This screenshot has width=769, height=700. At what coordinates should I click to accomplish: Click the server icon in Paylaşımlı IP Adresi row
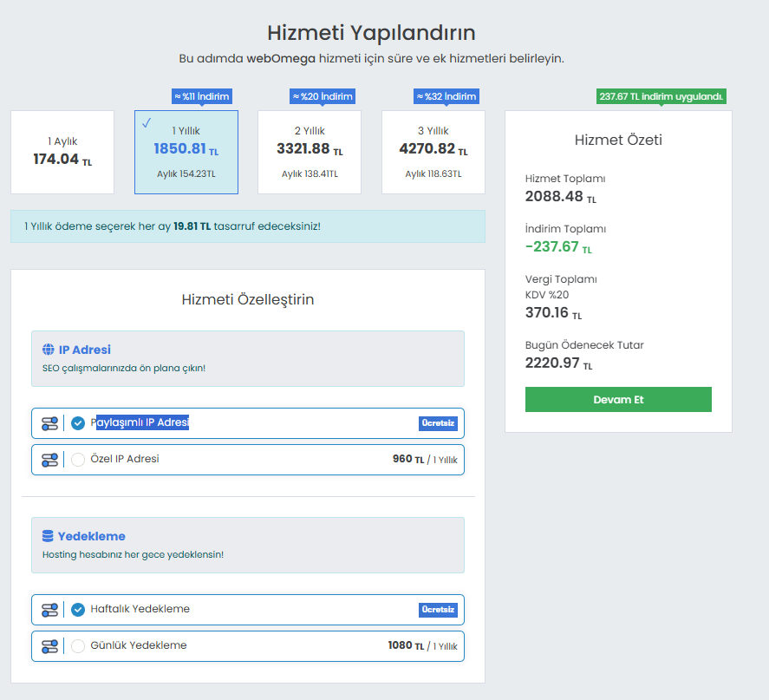click(x=49, y=423)
